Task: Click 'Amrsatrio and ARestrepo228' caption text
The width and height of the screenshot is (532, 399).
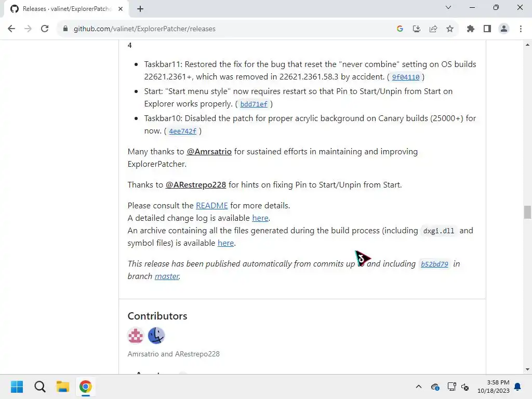Action: tap(174, 354)
